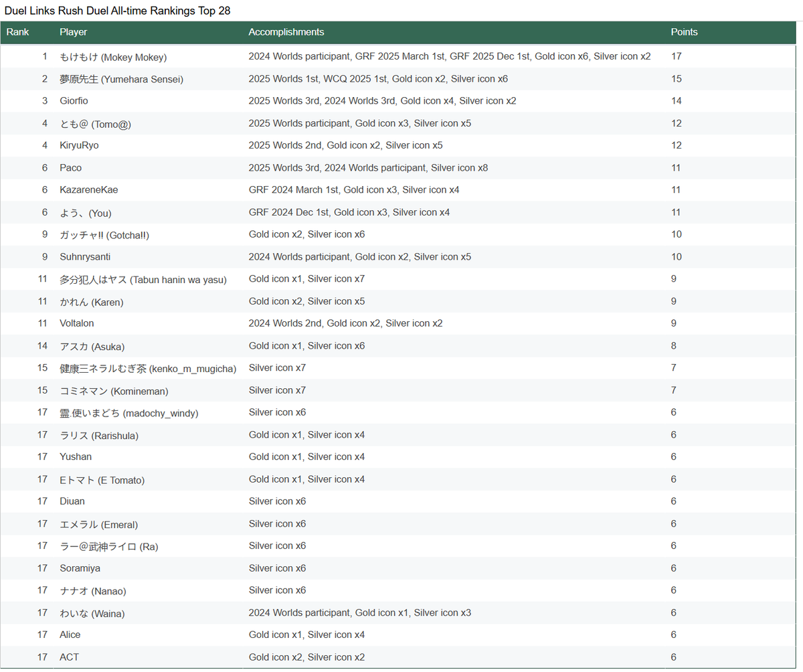The width and height of the screenshot is (803, 672).
Task: Click Giorfio's accomplishments cell
Action: coord(382,101)
